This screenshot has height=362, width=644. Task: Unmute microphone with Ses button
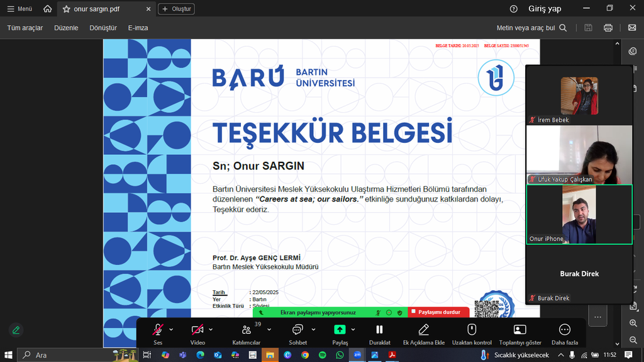tap(158, 334)
